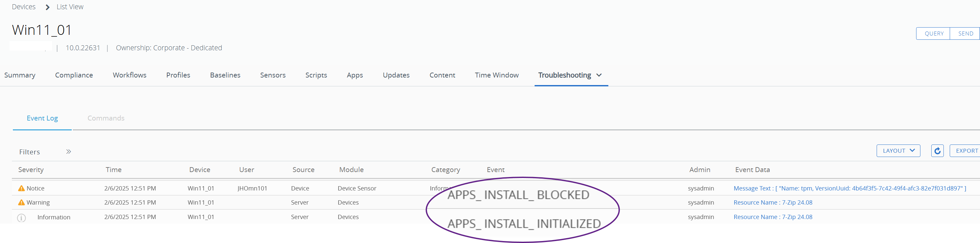Image resolution: width=980 pixels, height=243 pixels.
Task: Open the Apps tab
Action: coord(355,75)
